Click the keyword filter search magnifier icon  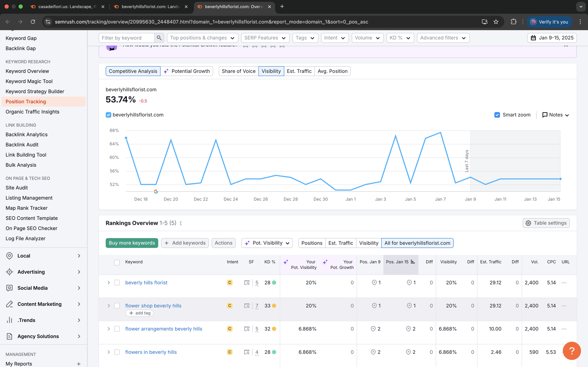[159, 38]
